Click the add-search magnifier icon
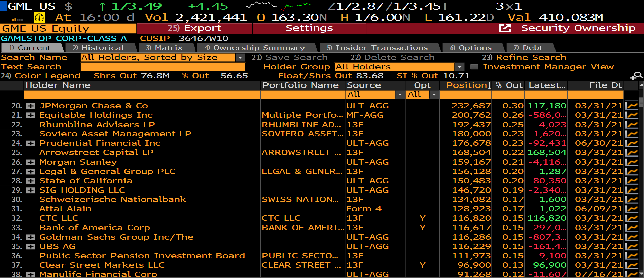This screenshot has height=278, width=644. pos(636,76)
